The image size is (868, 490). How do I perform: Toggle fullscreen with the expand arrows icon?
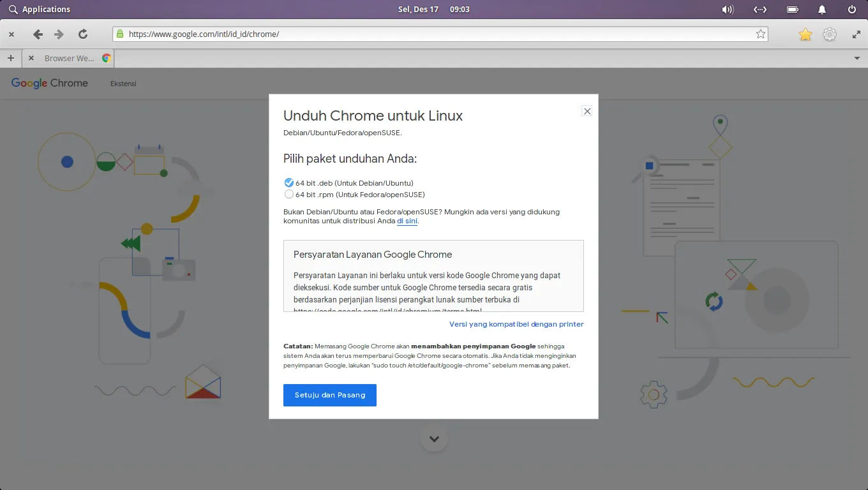(857, 34)
